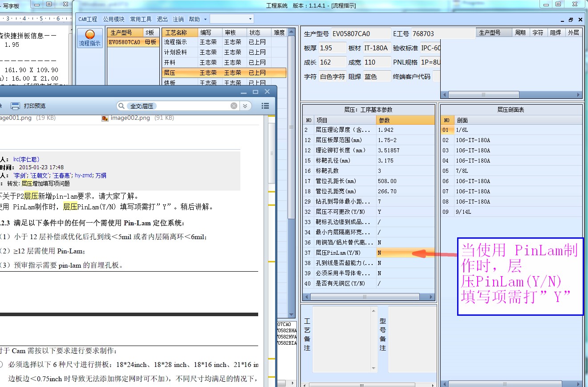Click the horizontal scrollbar under parameter table
Image resolution: width=588 pixels, height=387 pixels.
369,297
